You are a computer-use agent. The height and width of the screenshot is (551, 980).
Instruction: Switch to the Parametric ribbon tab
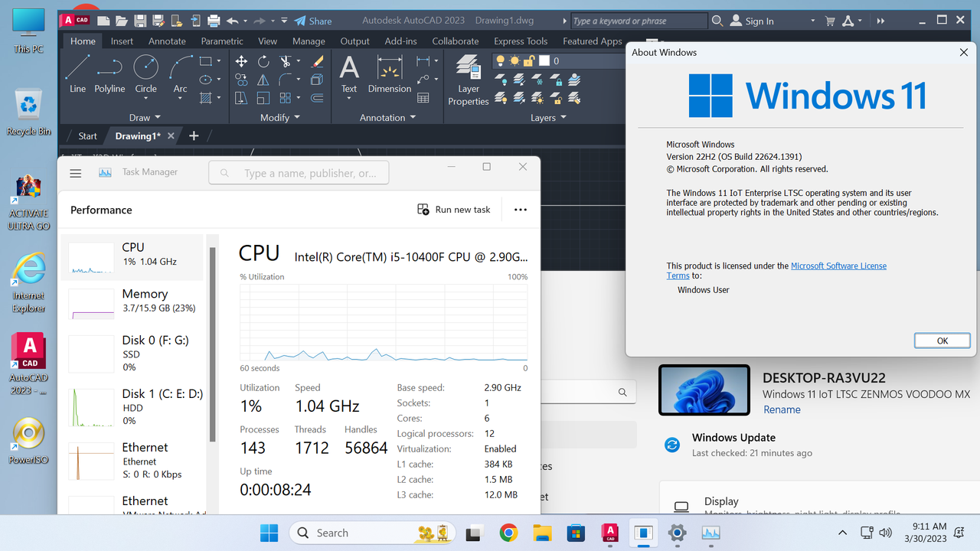(222, 41)
